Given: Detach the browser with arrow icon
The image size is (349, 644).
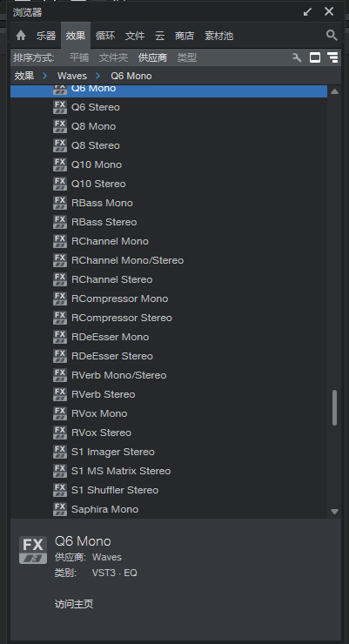Looking at the screenshot, I should (x=307, y=12).
